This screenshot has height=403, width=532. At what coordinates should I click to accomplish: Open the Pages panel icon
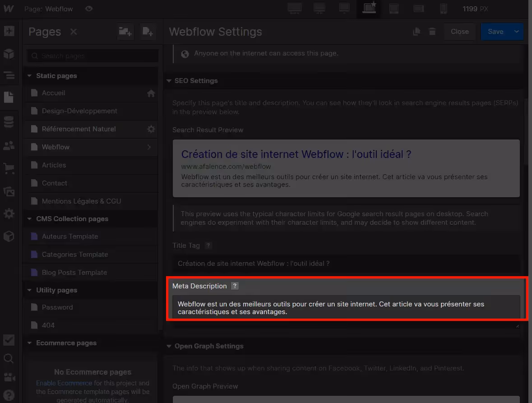9,97
